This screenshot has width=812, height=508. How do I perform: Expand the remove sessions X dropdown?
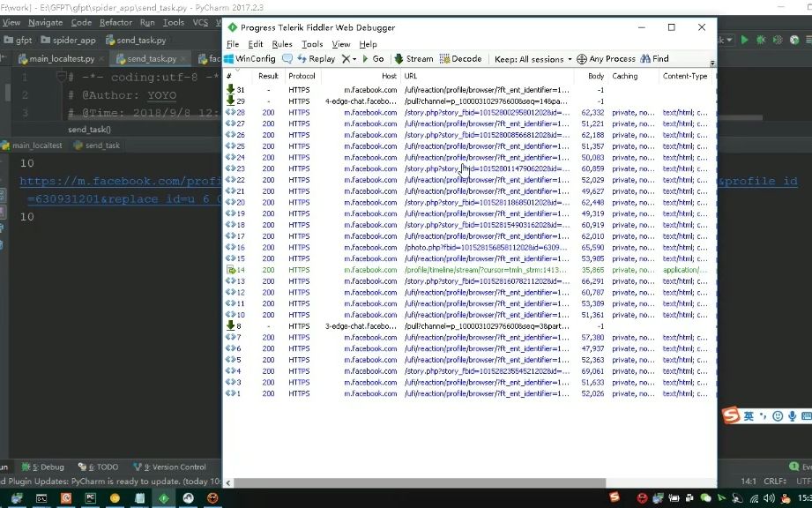[x=354, y=58]
